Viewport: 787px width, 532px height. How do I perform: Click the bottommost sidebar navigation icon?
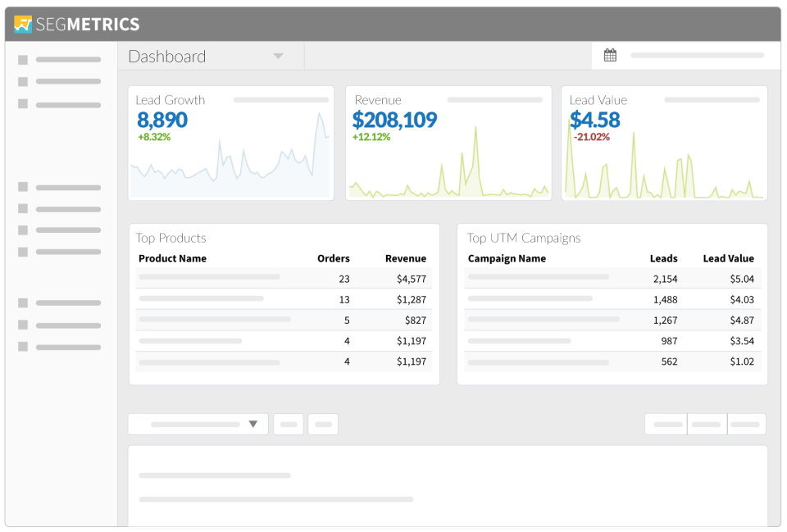(22, 346)
